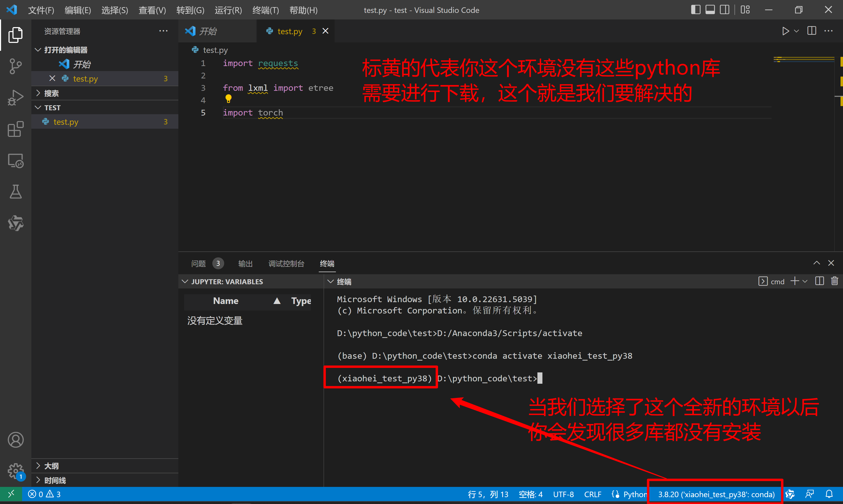This screenshot has height=504, width=843.
Task: Click the kill terminal trash icon
Action: [835, 281]
